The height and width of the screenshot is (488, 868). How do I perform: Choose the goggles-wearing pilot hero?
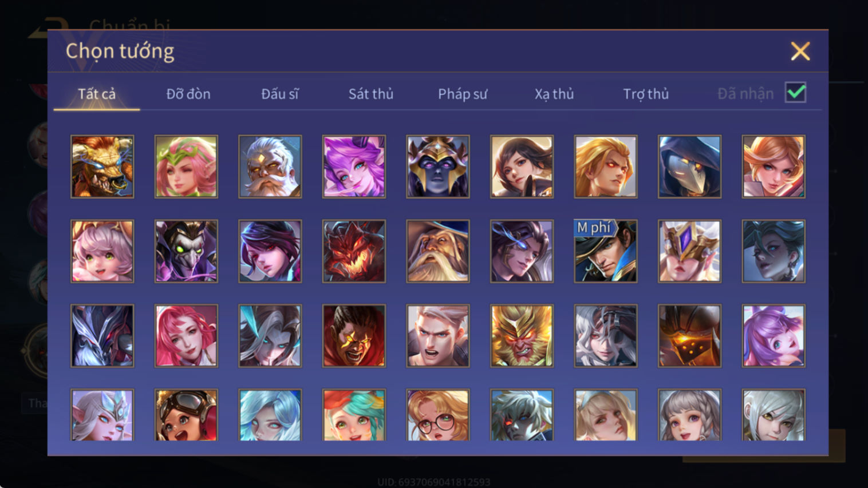[186, 415]
